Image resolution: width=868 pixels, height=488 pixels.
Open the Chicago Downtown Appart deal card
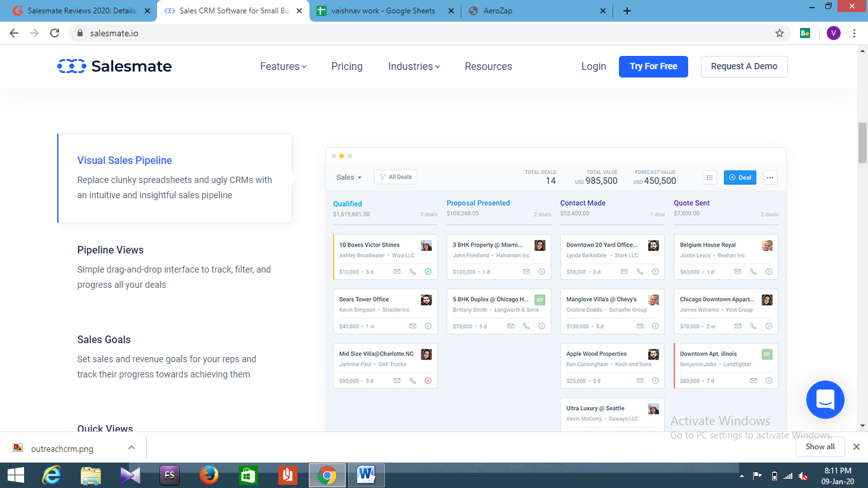pyautogui.click(x=726, y=311)
